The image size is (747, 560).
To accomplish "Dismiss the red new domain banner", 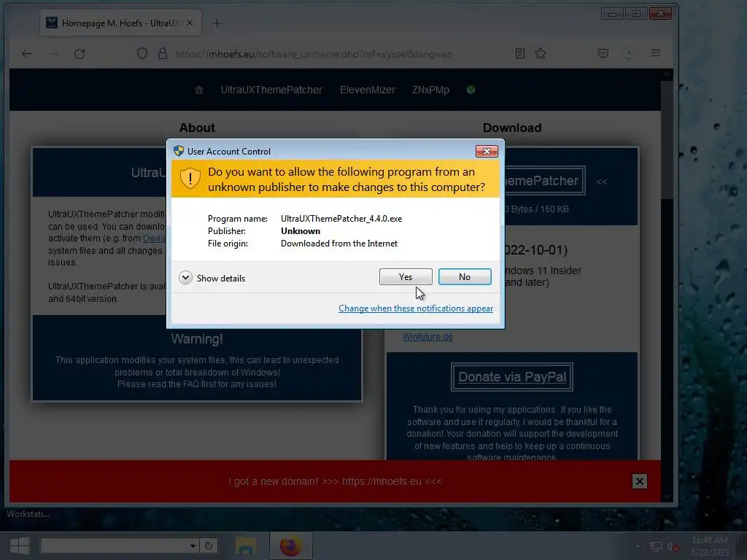I will click(x=639, y=481).
